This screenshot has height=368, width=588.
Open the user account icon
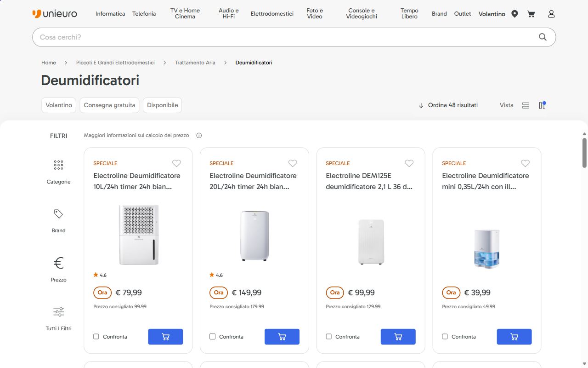[551, 14]
